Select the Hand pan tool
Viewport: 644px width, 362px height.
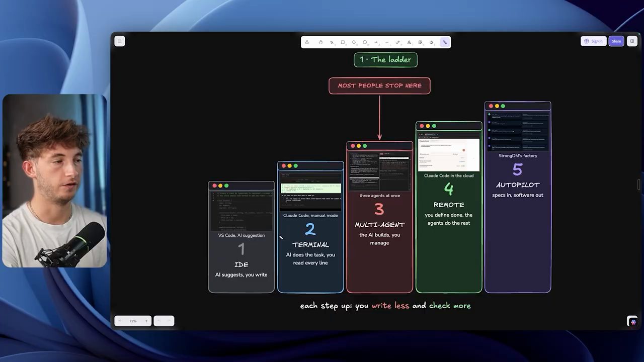tap(320, 42)
